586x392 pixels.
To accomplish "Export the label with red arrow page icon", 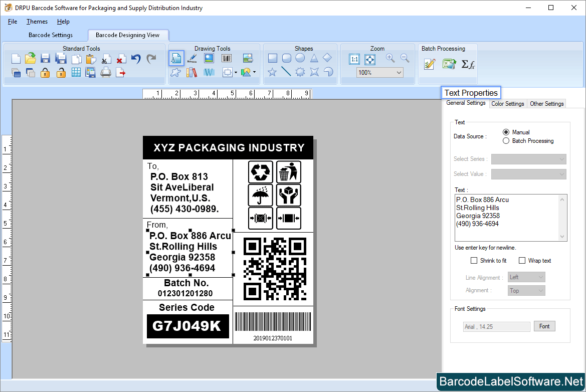I will (121, 73).
